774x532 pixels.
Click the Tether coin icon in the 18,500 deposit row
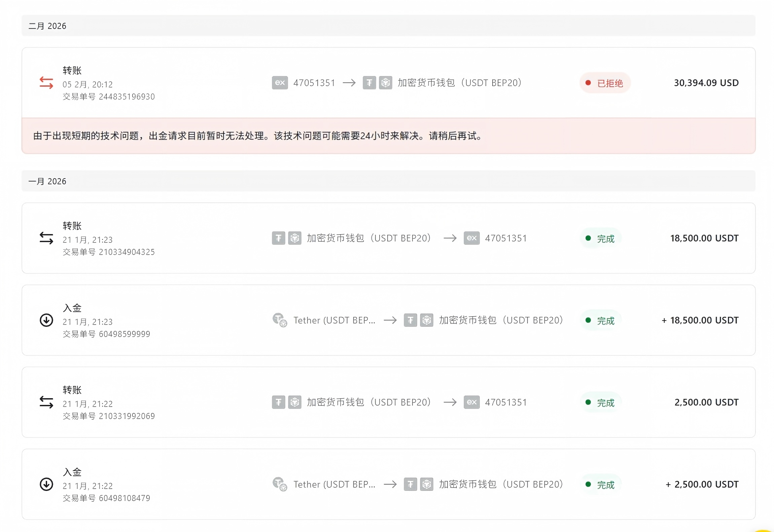pos(280,320)
